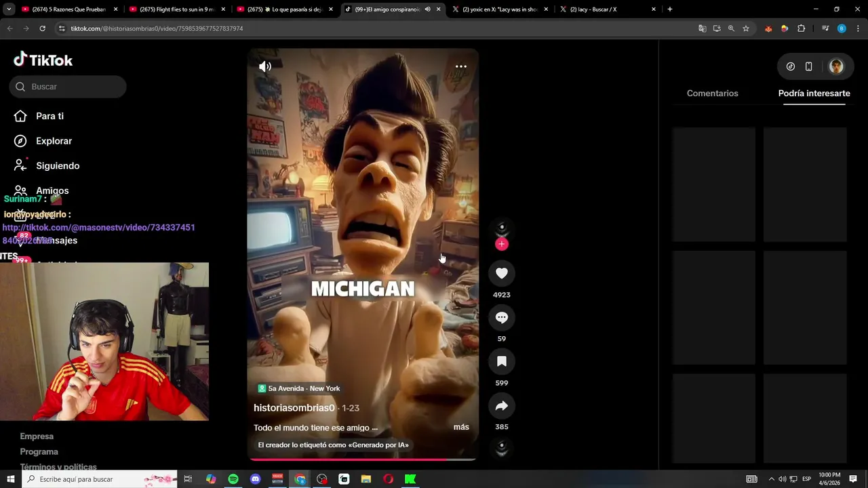Open the system volume control
This screenshot has width=868, height=488.
click(782, 479)
